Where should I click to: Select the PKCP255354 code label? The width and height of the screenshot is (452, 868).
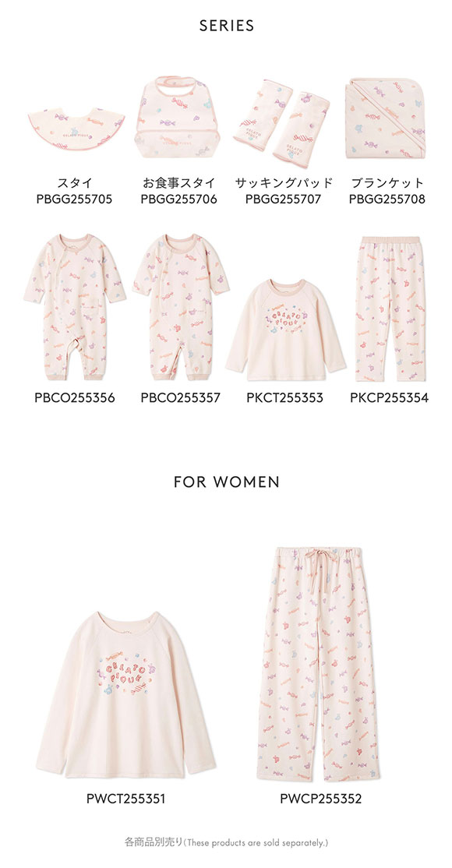point(389,397)
